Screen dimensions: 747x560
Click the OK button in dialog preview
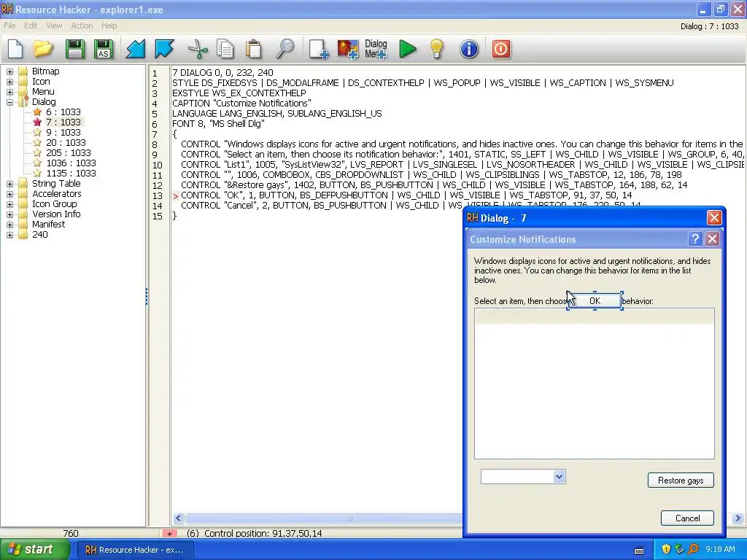595,301
